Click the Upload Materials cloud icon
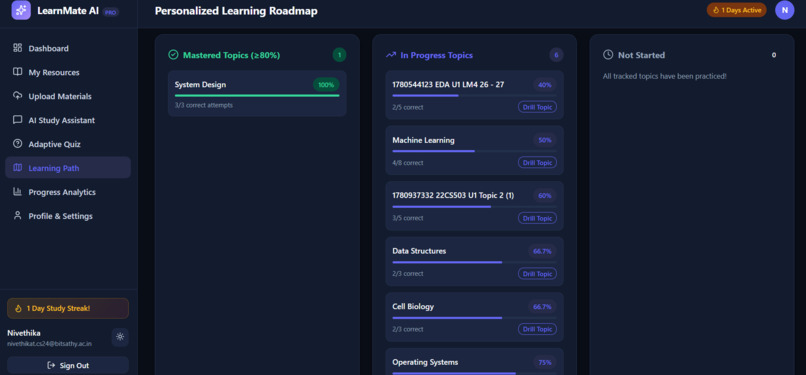 (x=17, y=96)
